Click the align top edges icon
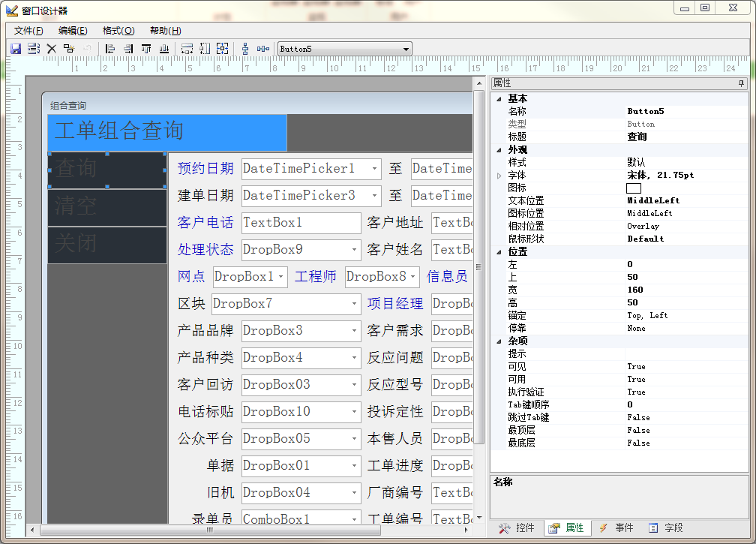The height and width of the screenshot is (544, 756). point(146,49)
